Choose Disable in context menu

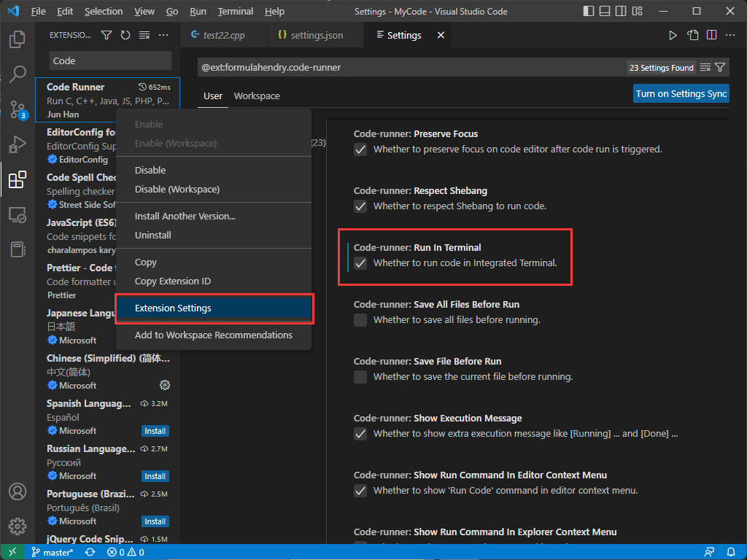point(214,170)
